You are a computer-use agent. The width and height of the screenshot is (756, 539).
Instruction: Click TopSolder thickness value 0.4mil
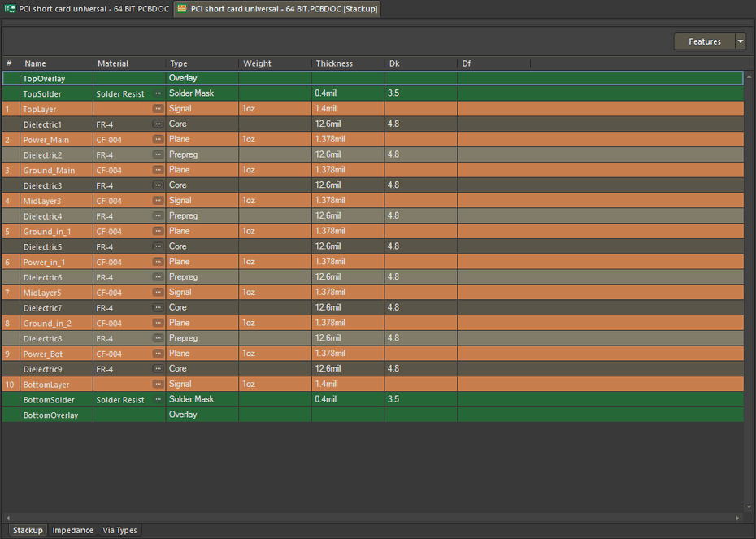pos(325,93)
